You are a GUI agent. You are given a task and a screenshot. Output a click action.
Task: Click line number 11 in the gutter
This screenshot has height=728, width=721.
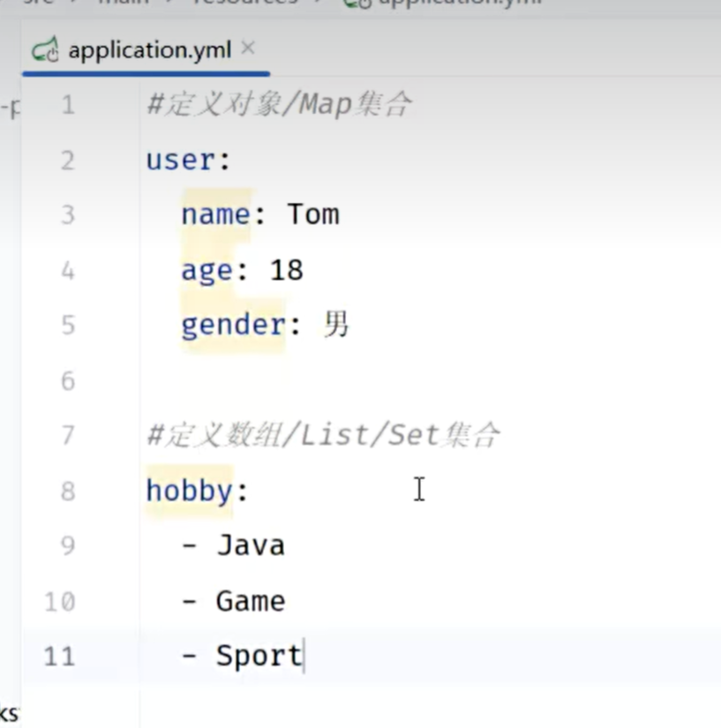60,657
